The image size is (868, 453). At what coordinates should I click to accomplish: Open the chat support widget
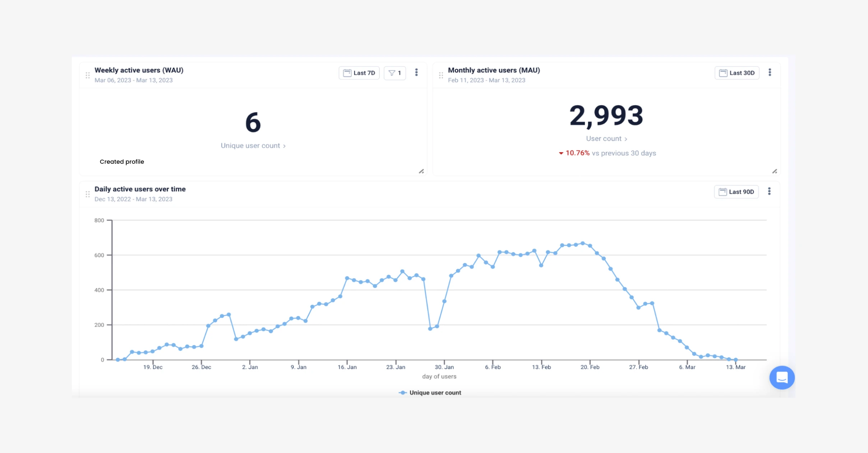[x=782, y=377]
